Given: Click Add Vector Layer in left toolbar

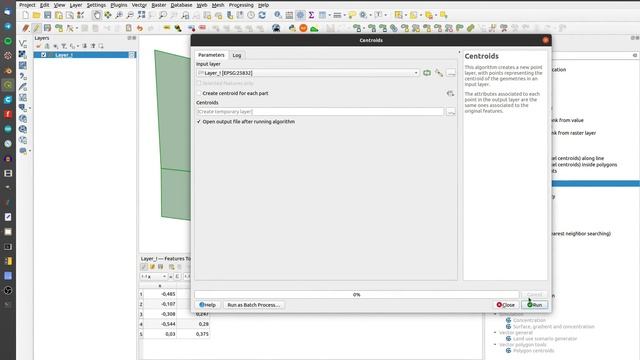Looking at the screenshot, I should [23, 43].
